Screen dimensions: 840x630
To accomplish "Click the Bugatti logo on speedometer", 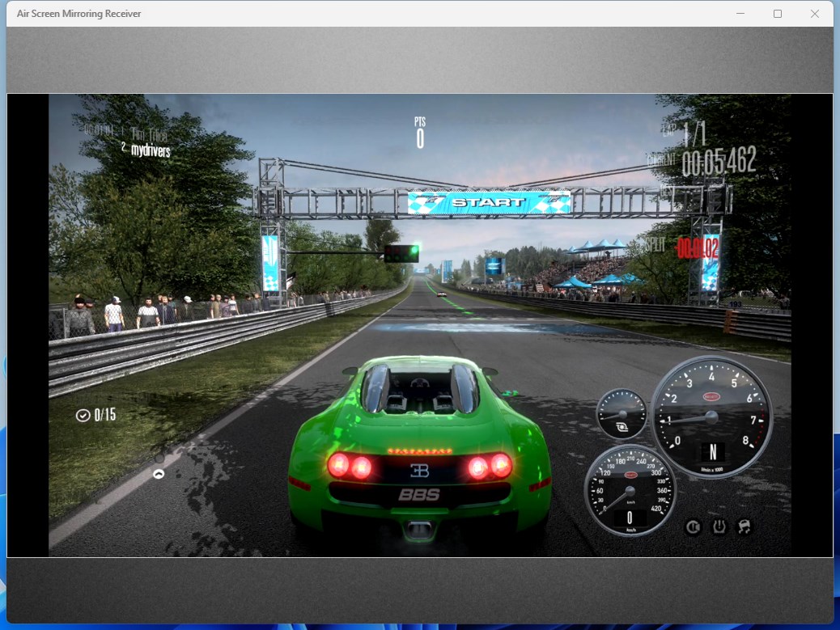I will pyautogui.click(x=631, y=475).
